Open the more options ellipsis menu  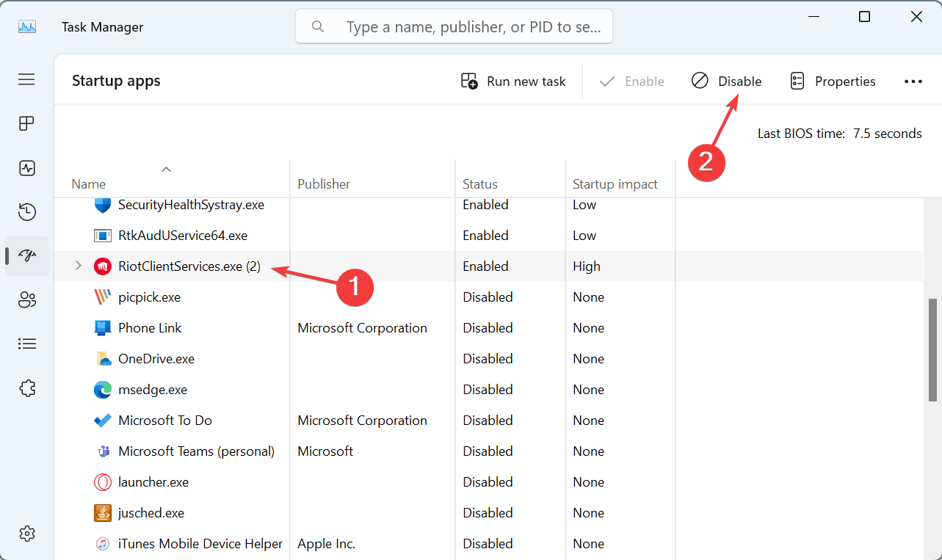coord(913,81)
